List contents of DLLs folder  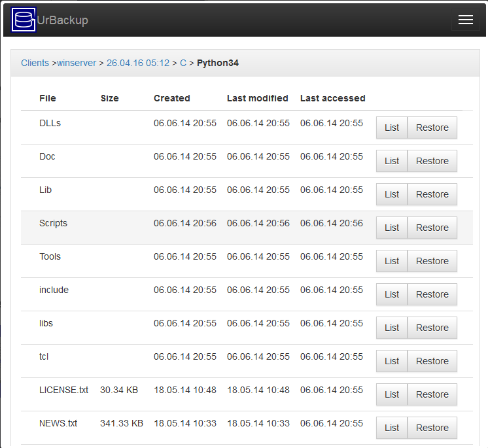[x=392, y=128]
